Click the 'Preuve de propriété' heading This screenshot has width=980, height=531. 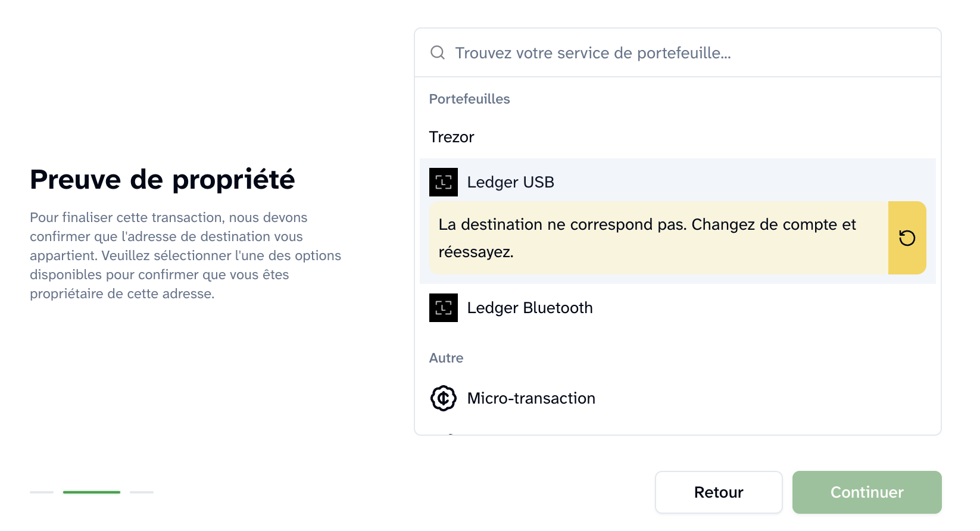[162, 179]
